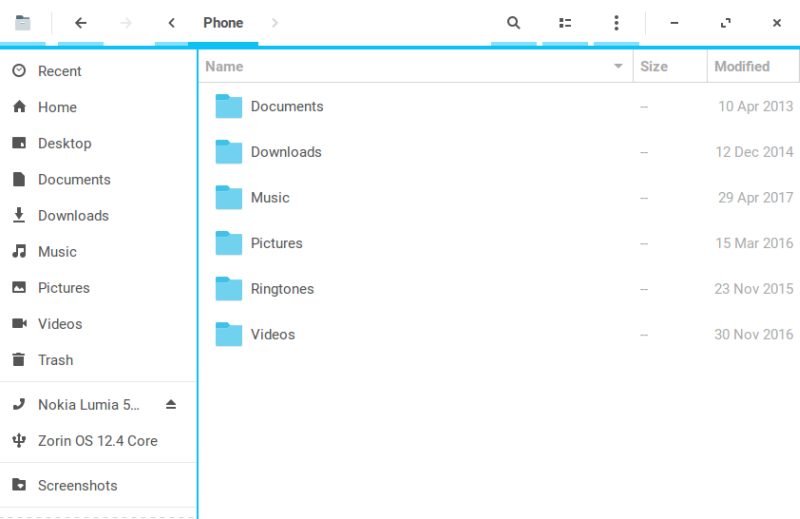Go forward with the right arrow button
The width and height of the screenshot is (800, 519).
[126, 22]
